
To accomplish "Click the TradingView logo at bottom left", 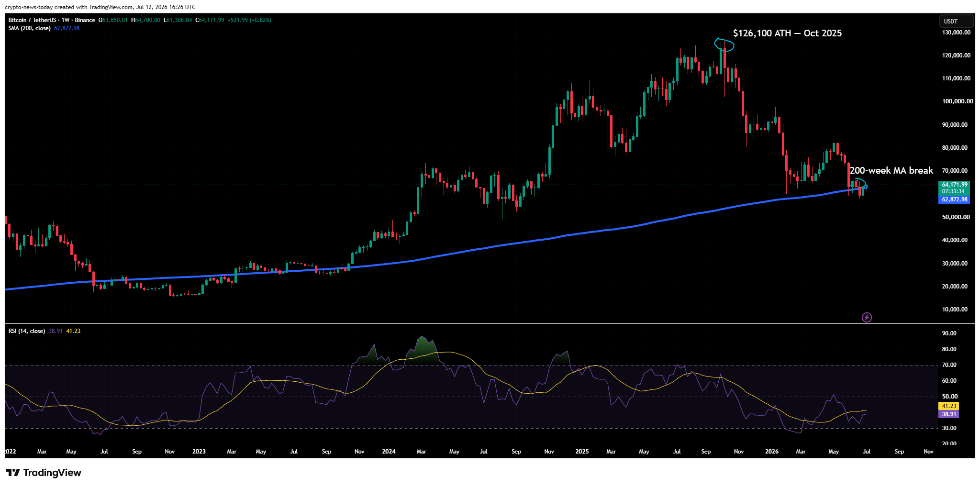I will tap(44, 473).
